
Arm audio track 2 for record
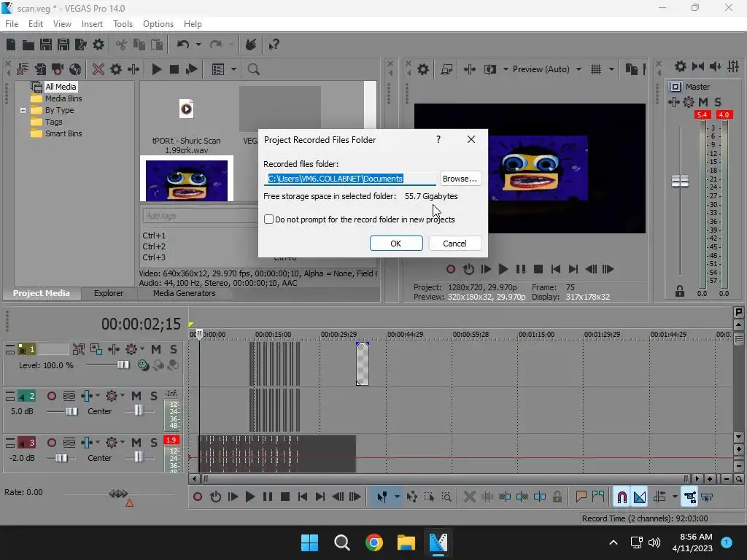(x=52, y=396)
